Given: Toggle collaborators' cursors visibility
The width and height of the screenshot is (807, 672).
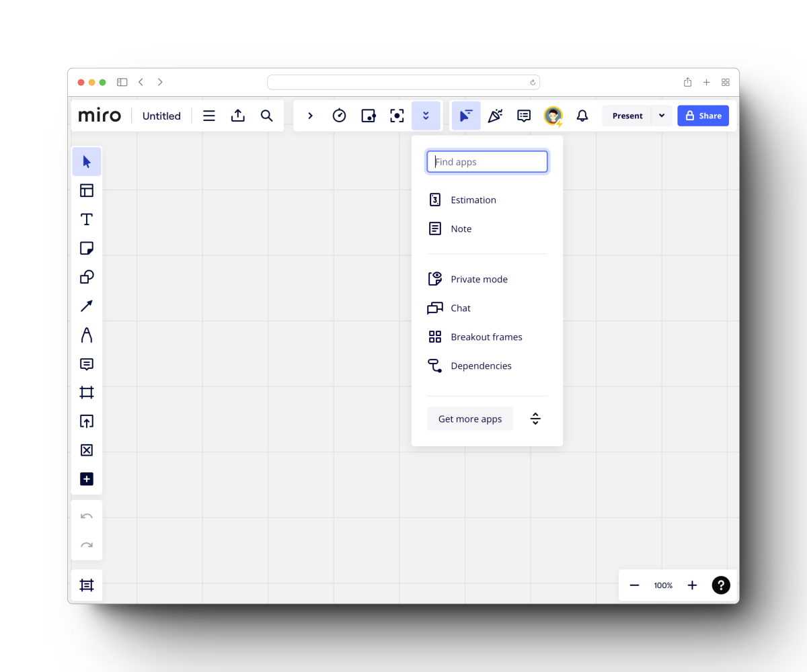Looking at the screenshot, I should tap(465, 116).
